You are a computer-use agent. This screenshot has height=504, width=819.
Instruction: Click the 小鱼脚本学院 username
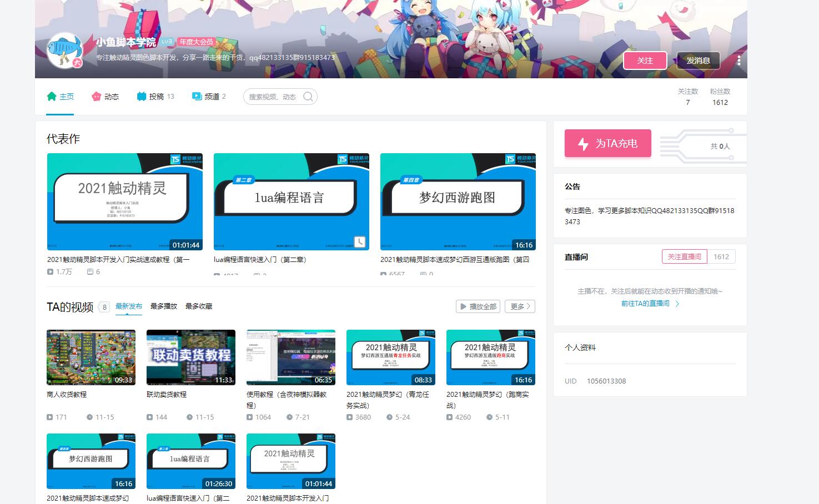(126, 42)
